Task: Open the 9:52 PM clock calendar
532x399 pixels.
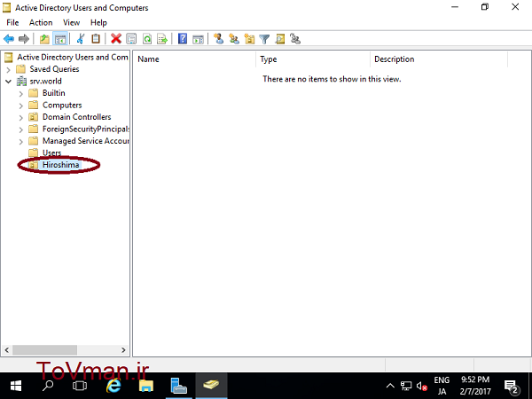Action: coord(475,386)
